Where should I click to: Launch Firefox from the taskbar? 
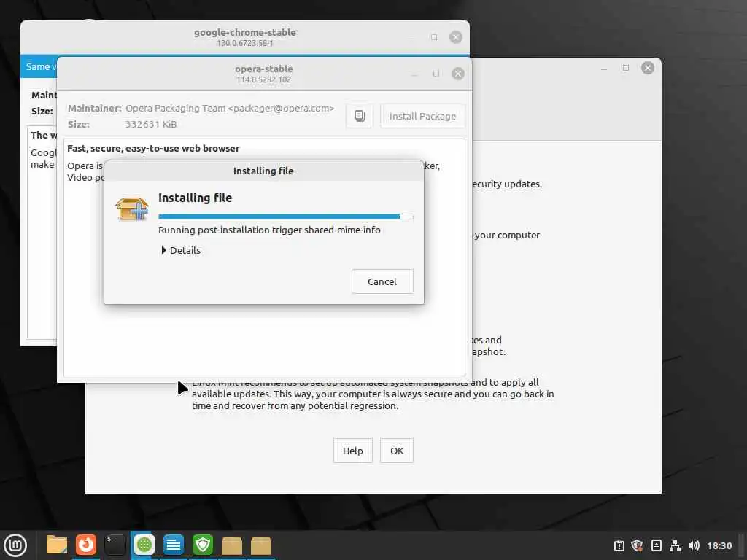[x=86, y=545]
